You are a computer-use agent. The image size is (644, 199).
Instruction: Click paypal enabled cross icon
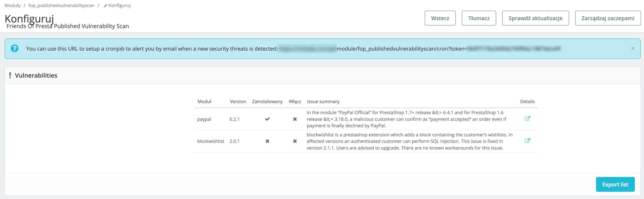pos(295,119)
